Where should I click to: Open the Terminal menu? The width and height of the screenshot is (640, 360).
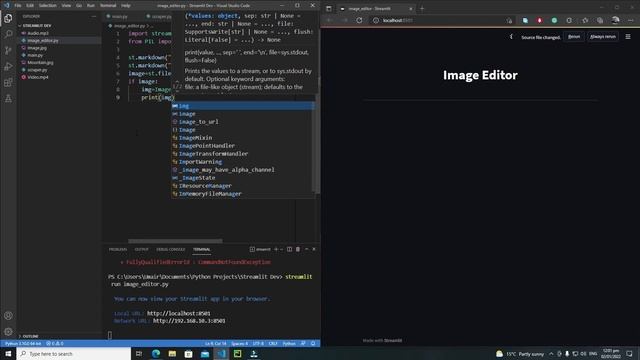108,5
